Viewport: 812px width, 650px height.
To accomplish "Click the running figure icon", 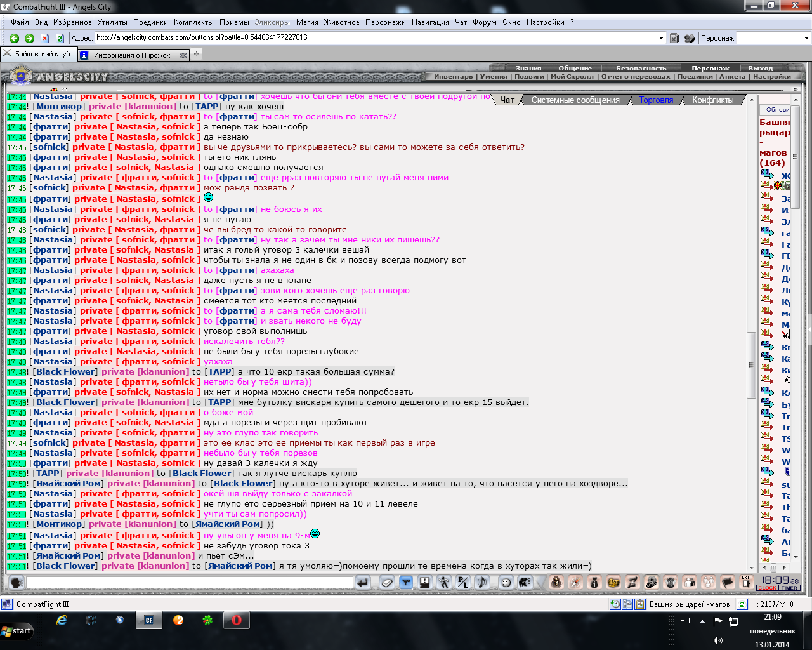I will click(x=444, y=582).
